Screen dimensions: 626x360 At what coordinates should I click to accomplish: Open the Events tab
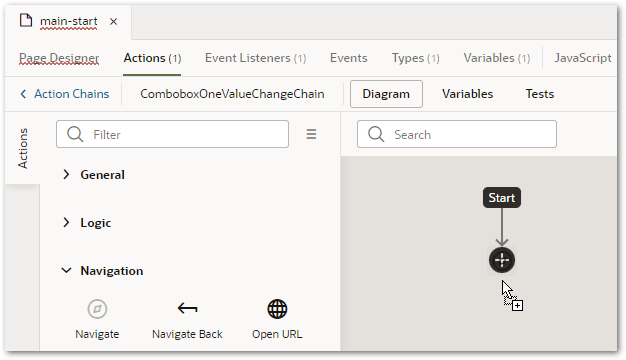[349, 58]
